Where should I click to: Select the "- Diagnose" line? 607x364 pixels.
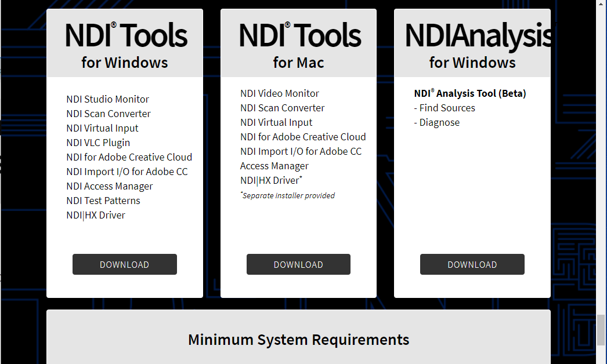[436, 122]
